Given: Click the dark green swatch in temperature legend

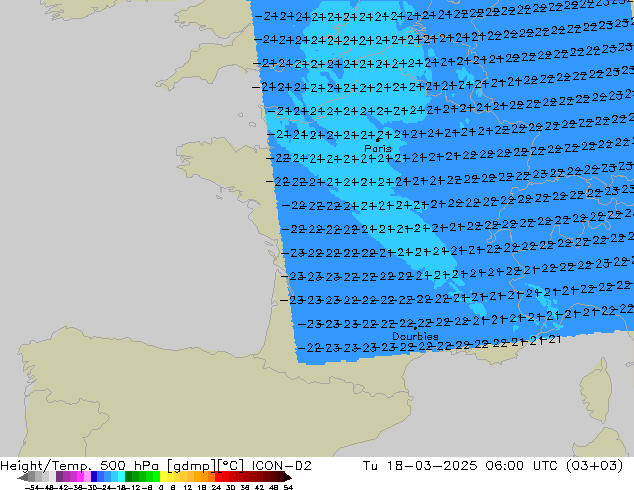Looking at the screenshot, I should click(129, 476).
